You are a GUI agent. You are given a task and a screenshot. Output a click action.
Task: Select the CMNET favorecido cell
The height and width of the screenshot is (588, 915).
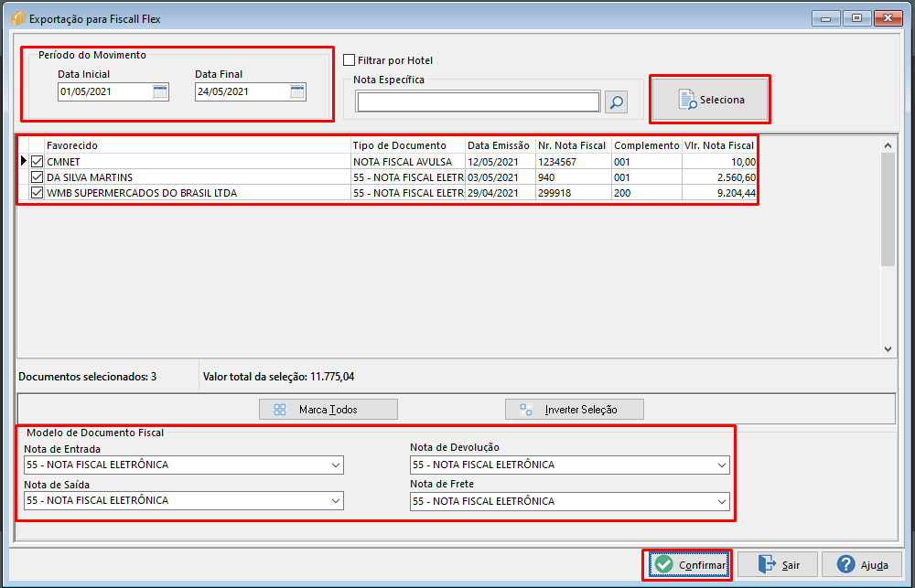point(198,162)
